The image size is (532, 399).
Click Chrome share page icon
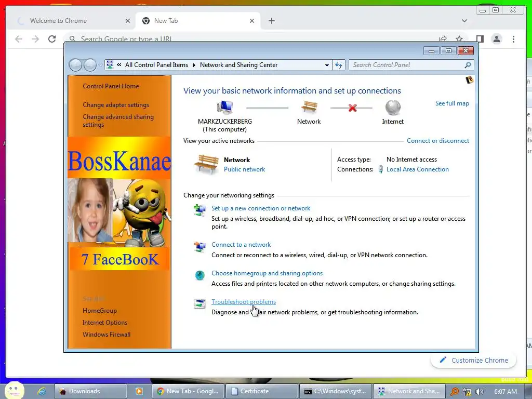point(443,38)
